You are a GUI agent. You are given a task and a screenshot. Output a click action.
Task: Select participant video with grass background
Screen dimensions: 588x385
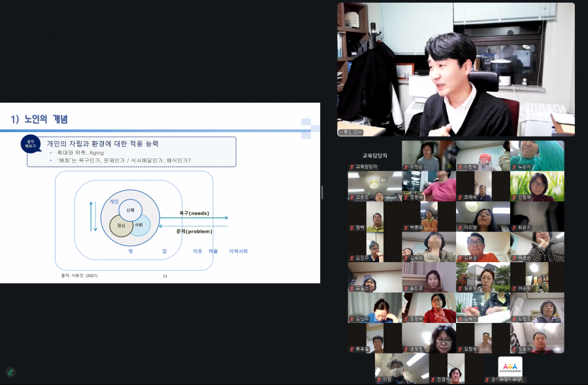(536, 186)
